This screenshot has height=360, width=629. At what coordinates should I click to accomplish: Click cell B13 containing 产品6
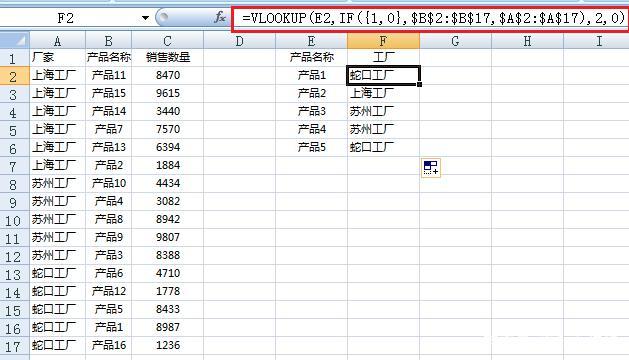tap(108, 273)
